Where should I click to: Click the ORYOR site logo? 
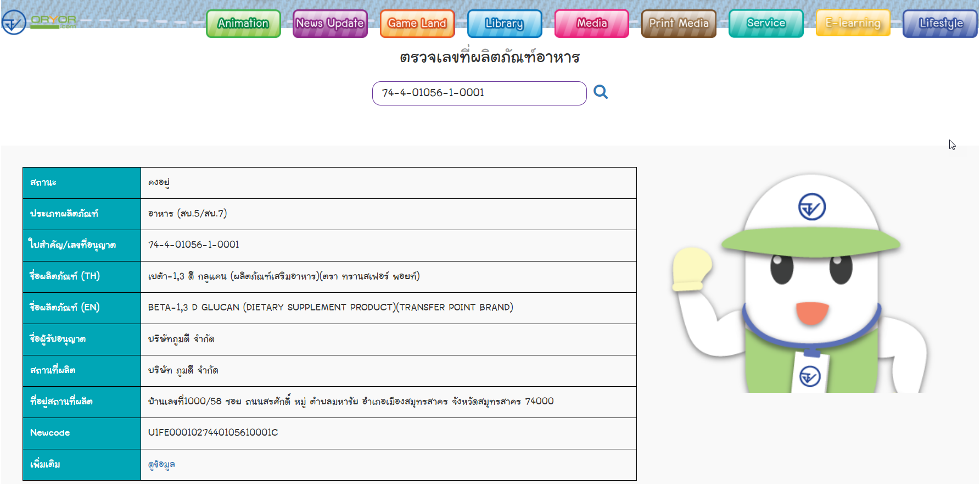pos(39,22)
